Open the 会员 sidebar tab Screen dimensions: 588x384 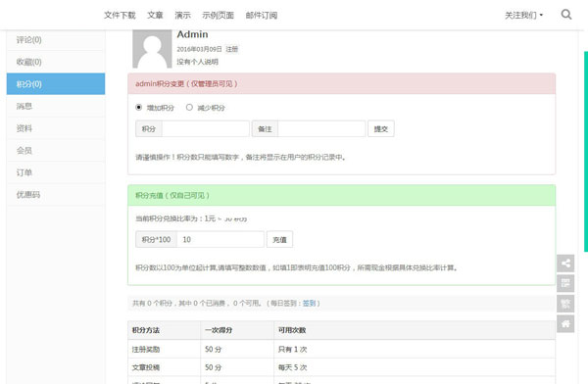coord(56,151)
